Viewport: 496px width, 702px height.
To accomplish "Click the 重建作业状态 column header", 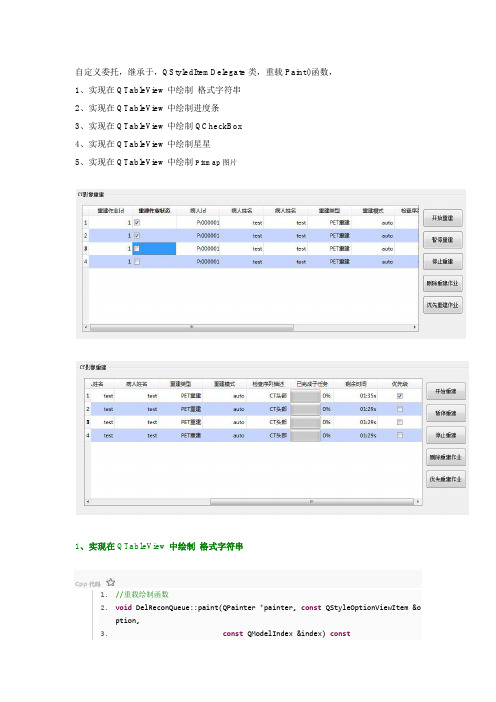I will (154, 210).
